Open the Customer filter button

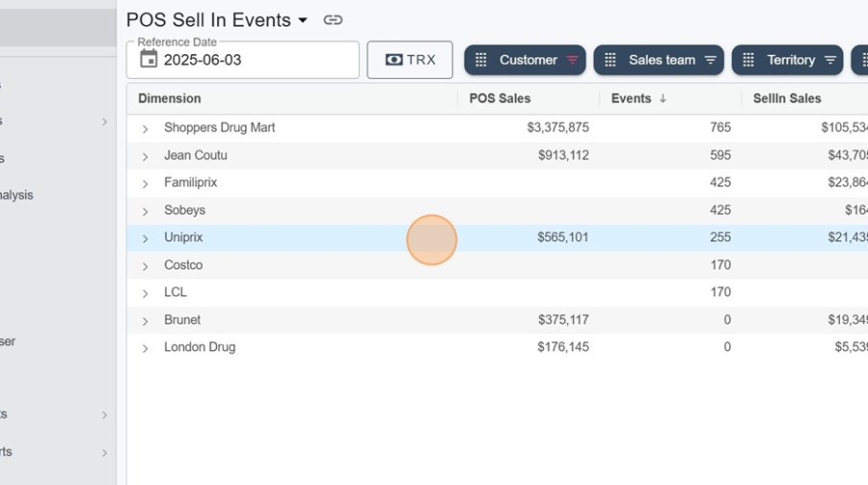525,60
